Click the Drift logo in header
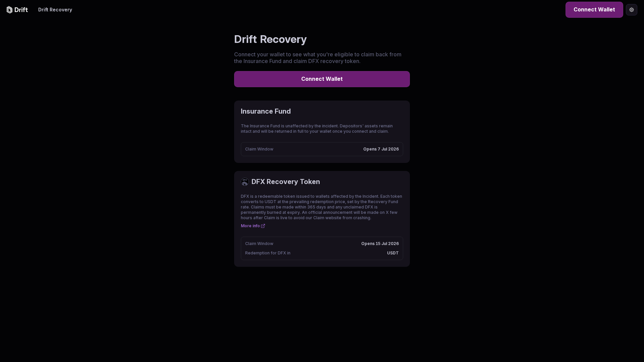The height and width of the screenshot is (362, 644). click(17, 10)
